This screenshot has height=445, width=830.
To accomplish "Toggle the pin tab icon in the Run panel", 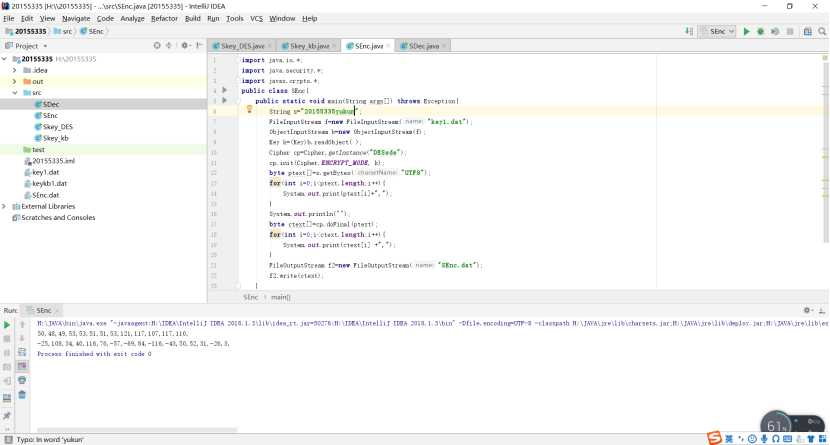I will (x=7, y=414).
